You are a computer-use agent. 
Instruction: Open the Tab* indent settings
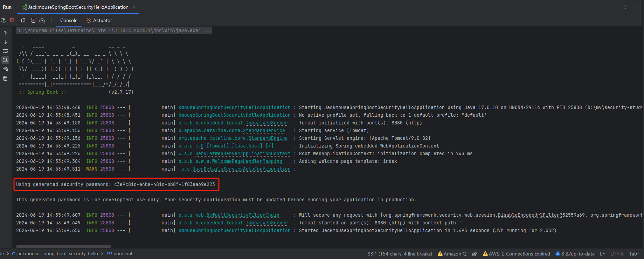point(634,254)
